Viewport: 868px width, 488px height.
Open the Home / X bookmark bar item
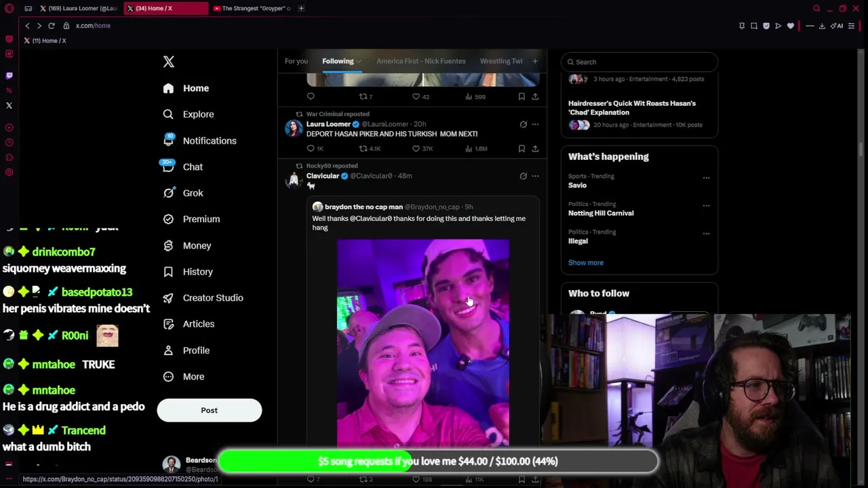45,41
